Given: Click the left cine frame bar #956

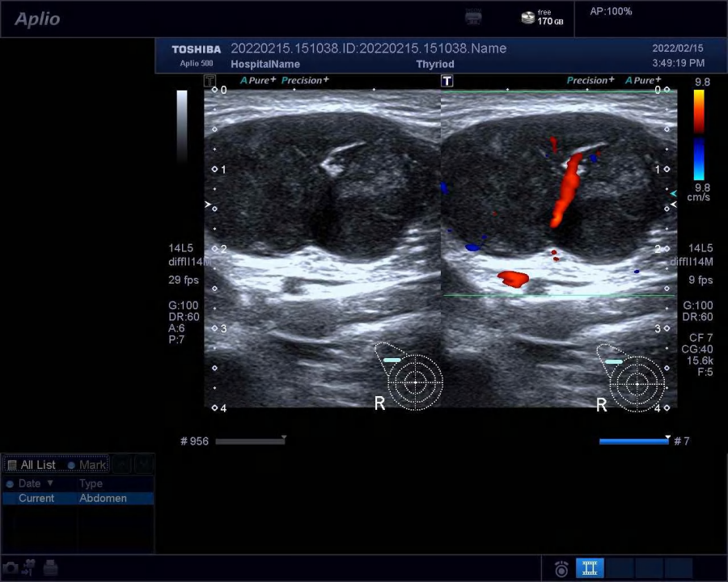Looking at the screenshot, I should point(251,441).
